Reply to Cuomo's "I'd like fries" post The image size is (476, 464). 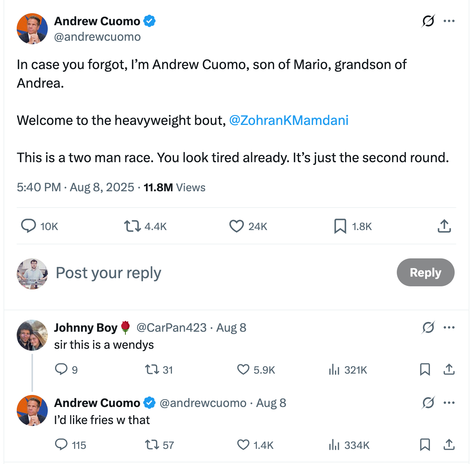(x=61, y=445)
